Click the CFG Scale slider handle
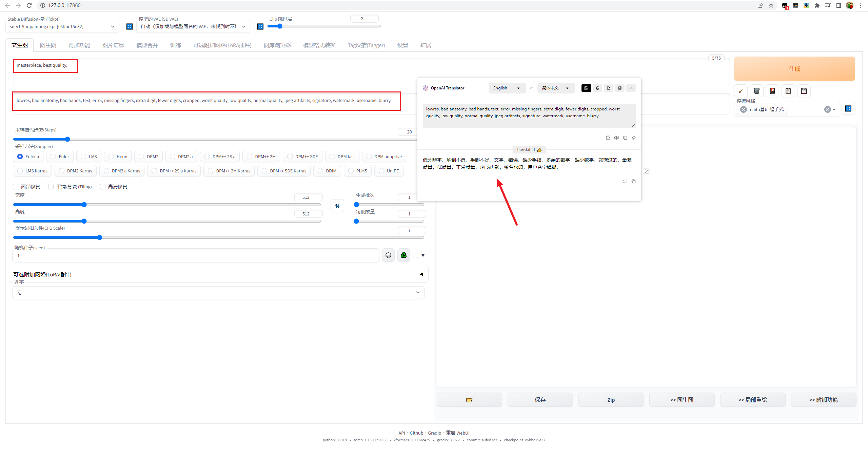The image size is (868, 462). (100, 238)
